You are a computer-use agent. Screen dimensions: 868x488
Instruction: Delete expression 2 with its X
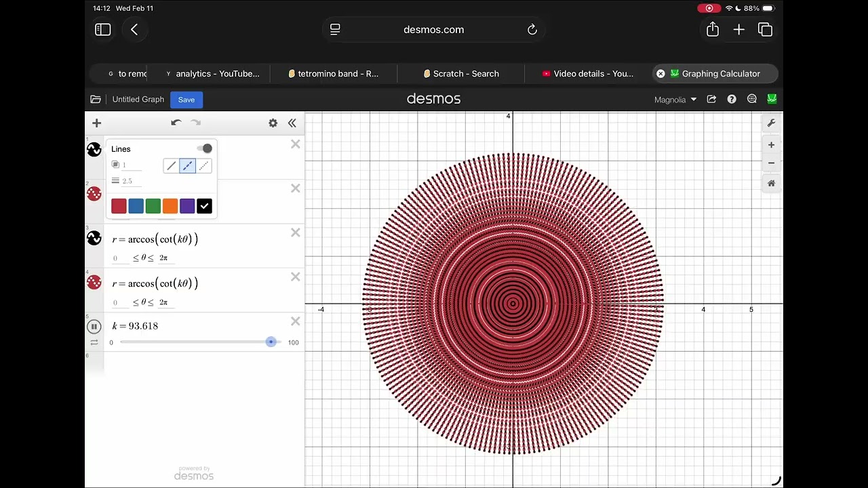point(295,188)
